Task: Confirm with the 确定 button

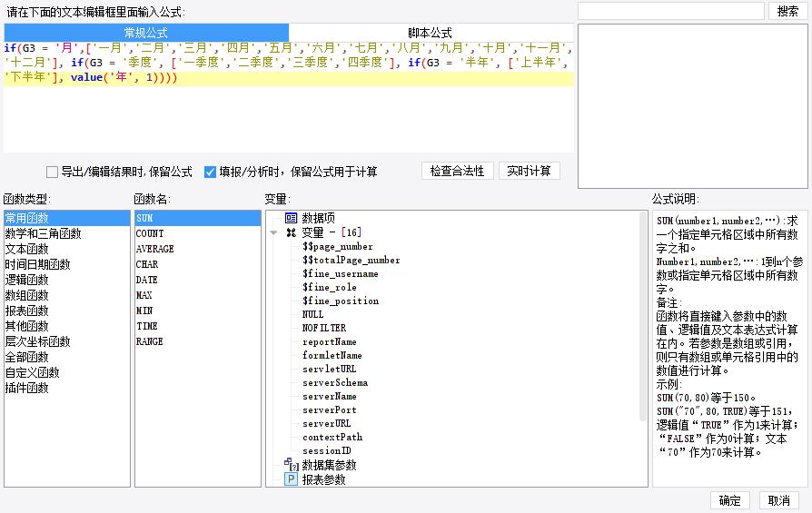Action: pyautogui.click(x=730, y=500)
